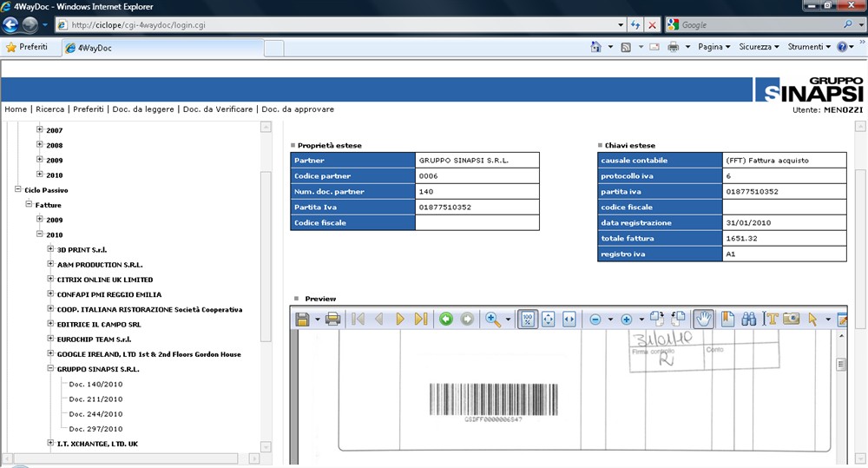Select the text selection tool
Screen dimensions: 868x468
[771, 319]
